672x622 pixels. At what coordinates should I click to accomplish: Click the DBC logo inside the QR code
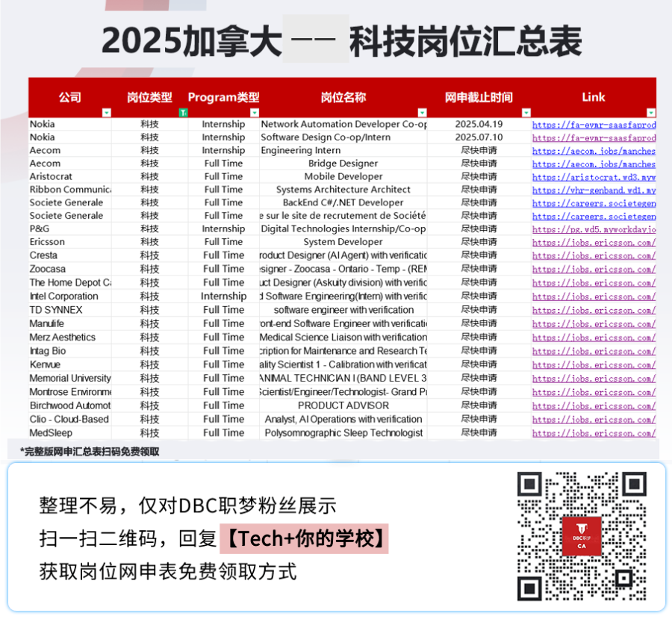click(582, 536)
